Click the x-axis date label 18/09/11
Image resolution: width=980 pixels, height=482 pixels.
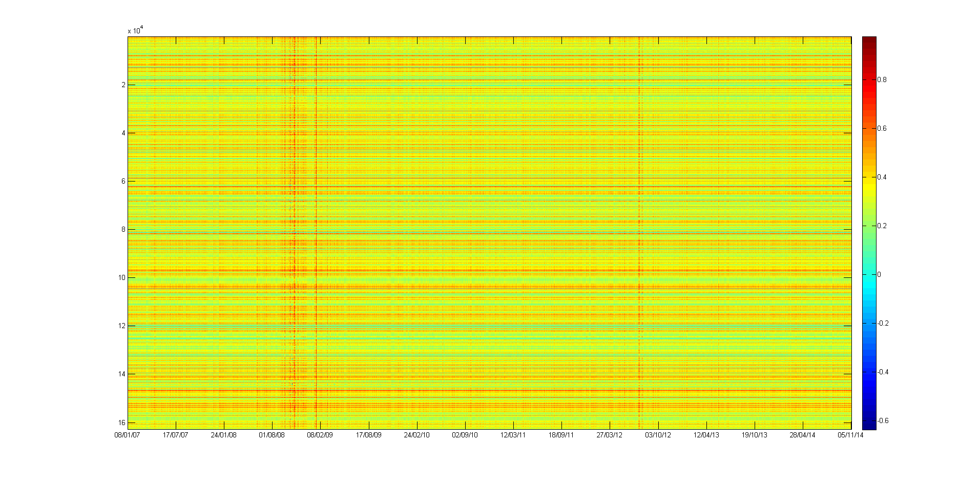point(561,435)
